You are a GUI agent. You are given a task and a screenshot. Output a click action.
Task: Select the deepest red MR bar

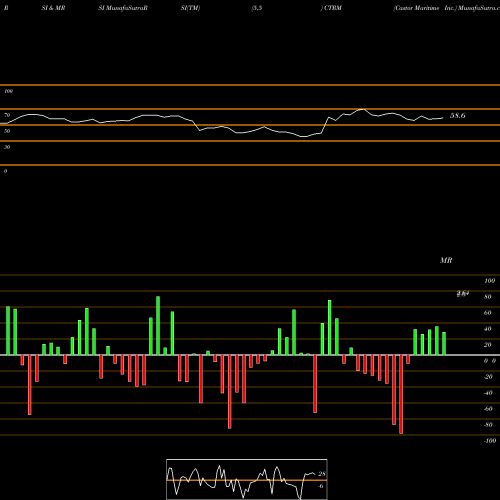401,394
